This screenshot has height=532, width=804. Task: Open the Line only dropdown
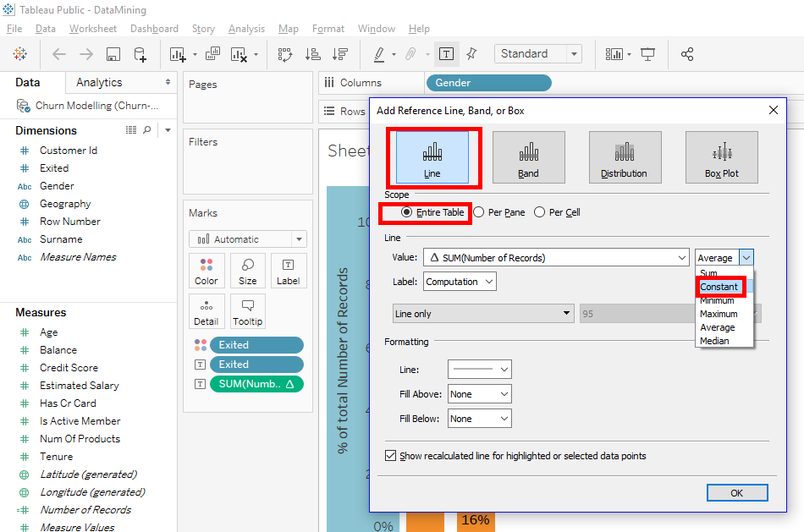(x=483, y=314)
